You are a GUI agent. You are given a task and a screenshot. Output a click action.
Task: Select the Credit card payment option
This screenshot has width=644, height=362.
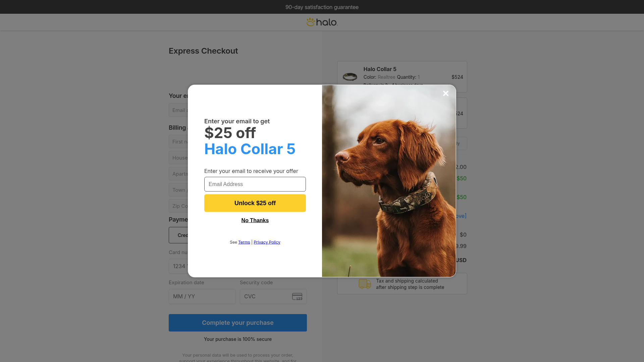click(178, 235)
